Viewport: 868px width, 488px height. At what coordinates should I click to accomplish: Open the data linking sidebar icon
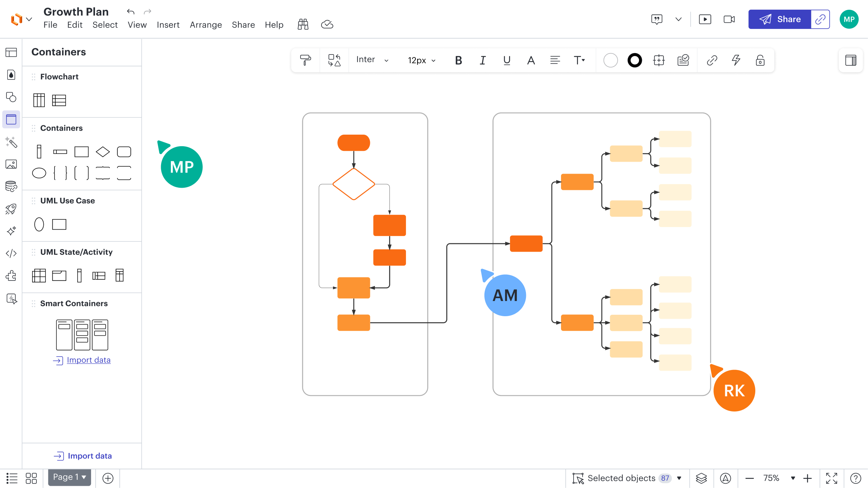click(11, 187)
